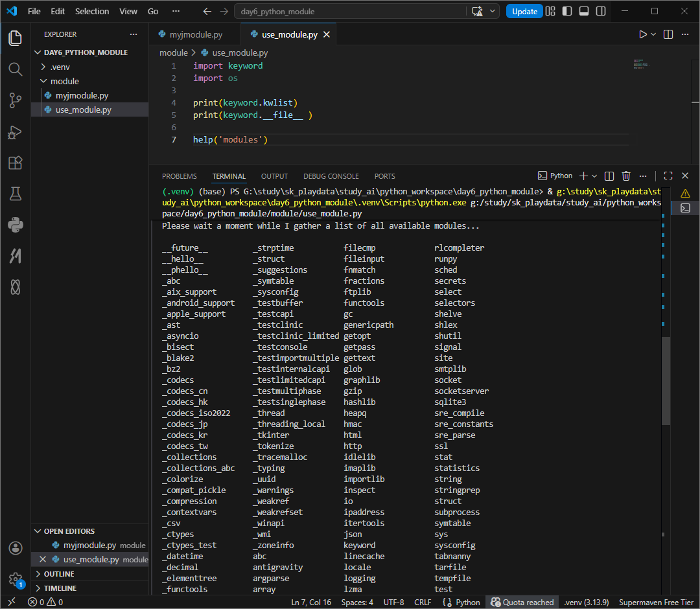Toggle Secondary Side Bar visibility
This screenshot has width=700, height=609.
click(x=601, y=11)
